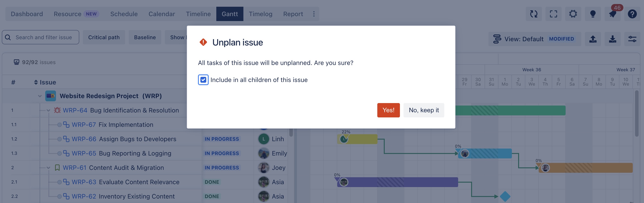Image resolution: width=644 pixels, height=203 pixels.
Task: Open the view filter sliders icon
Action: pyautogui.click(x=632, y=39)
